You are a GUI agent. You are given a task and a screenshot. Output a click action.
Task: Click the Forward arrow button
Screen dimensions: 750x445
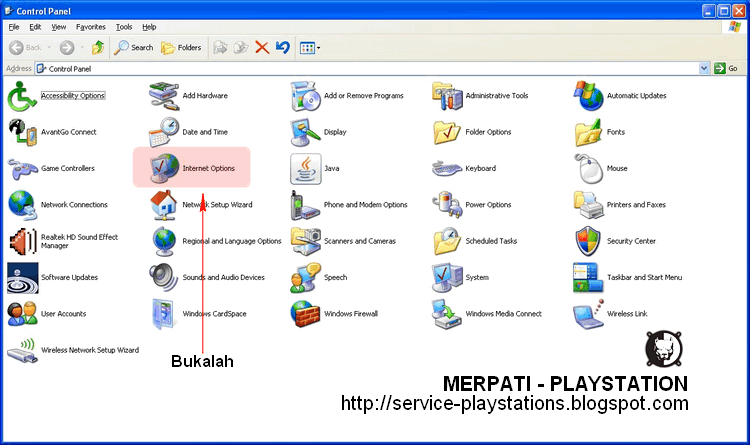pos(67,47)
